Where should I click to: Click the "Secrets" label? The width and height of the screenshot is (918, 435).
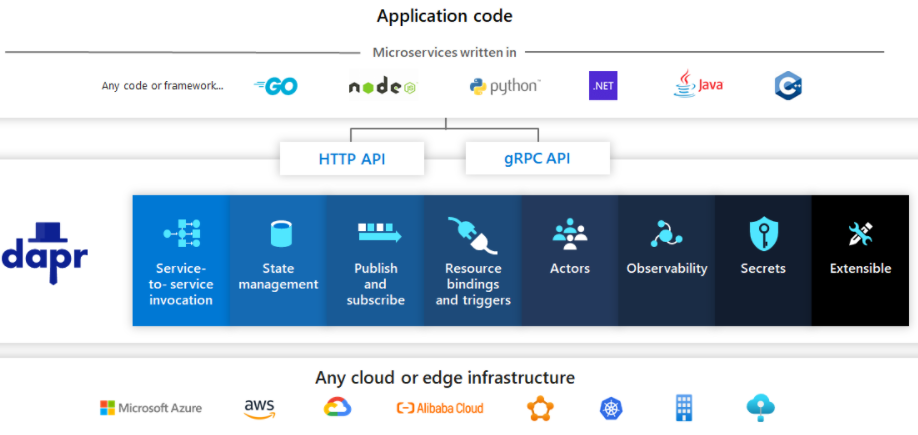[x=763, y=269]
